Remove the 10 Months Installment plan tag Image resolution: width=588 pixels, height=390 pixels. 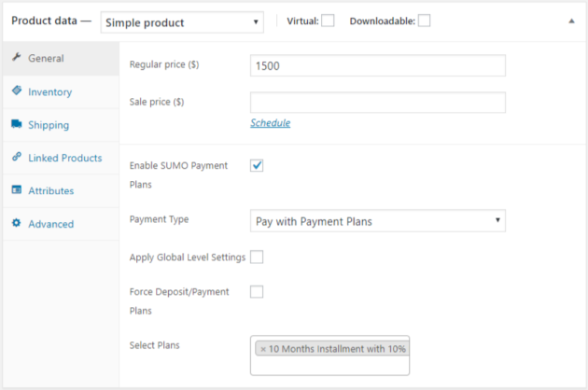coord(263,349)
